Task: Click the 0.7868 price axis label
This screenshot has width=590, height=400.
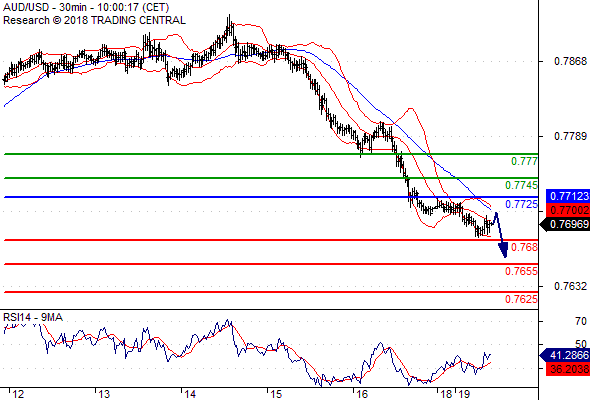Action: tap(570, 61)
